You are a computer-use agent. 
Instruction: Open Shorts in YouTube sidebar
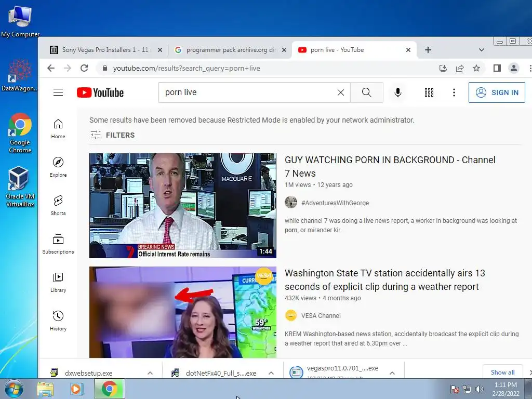58,206
